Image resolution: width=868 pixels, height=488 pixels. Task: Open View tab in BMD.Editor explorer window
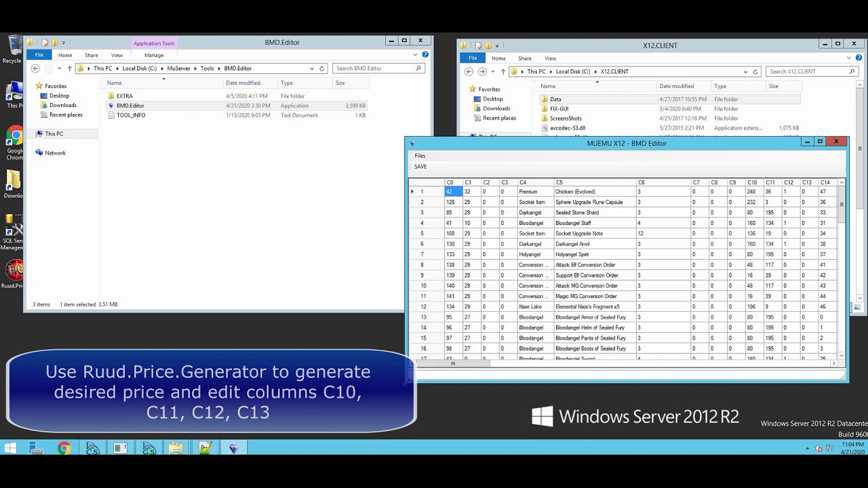point(117,55)
